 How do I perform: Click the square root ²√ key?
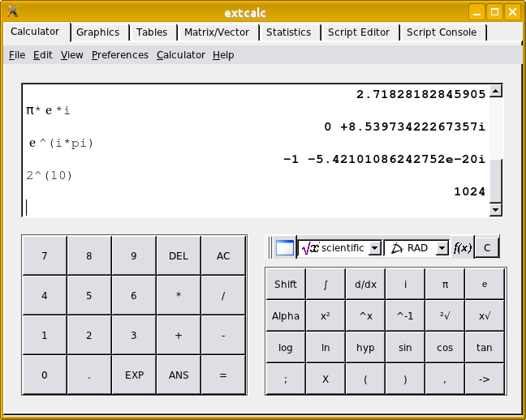(x=445, y=315)
